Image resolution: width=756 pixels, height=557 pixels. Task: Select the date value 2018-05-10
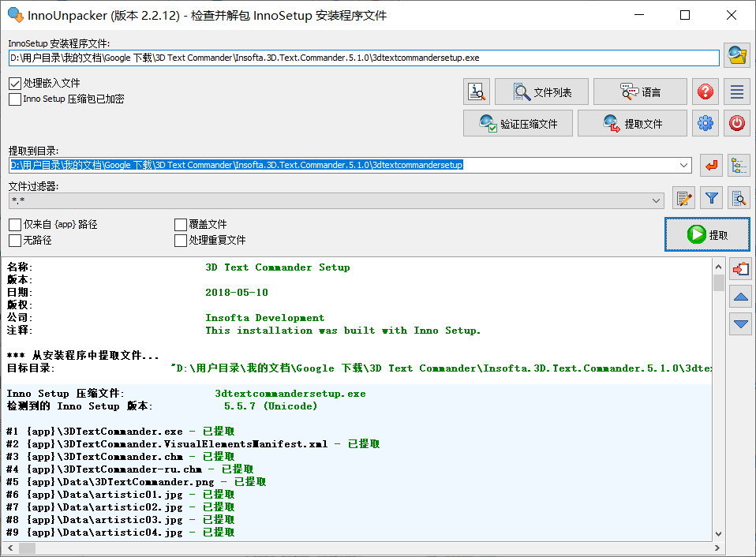coord(237,293)
